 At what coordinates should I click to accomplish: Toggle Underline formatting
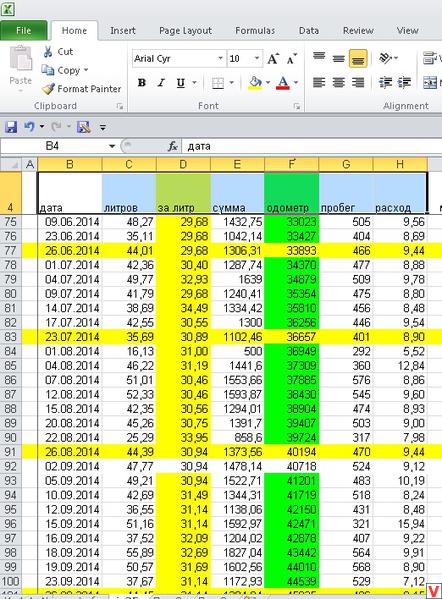point(180,83)
